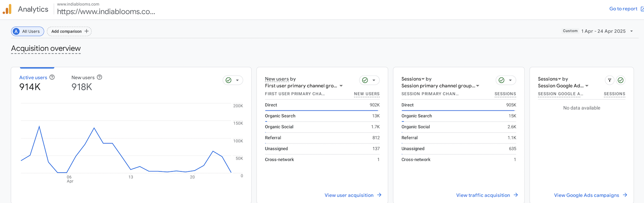The height and width of the screenshot is (203, 644).
Task: Click the Active users help icon
Action: click(52, 77)
